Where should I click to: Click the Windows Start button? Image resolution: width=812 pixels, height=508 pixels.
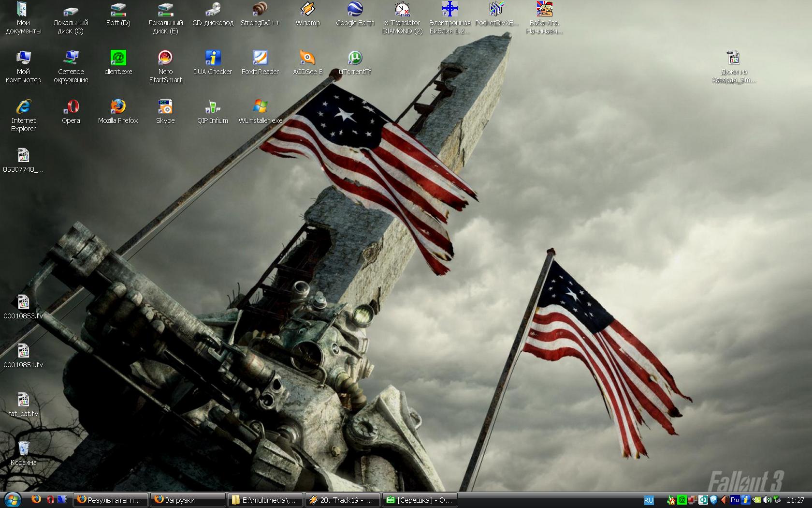tap(13, 500)
